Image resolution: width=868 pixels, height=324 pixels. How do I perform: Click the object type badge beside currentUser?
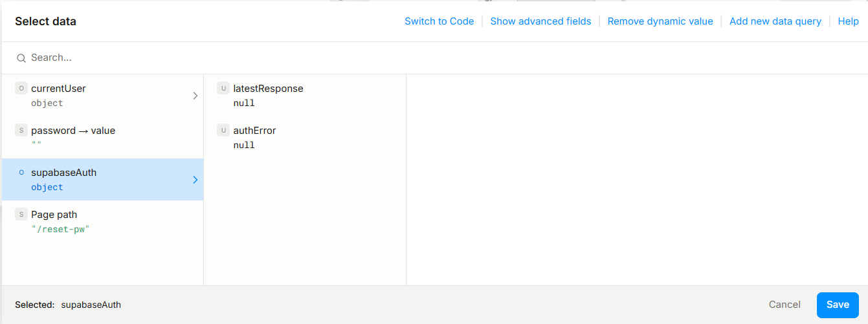[x=21, y=89]
